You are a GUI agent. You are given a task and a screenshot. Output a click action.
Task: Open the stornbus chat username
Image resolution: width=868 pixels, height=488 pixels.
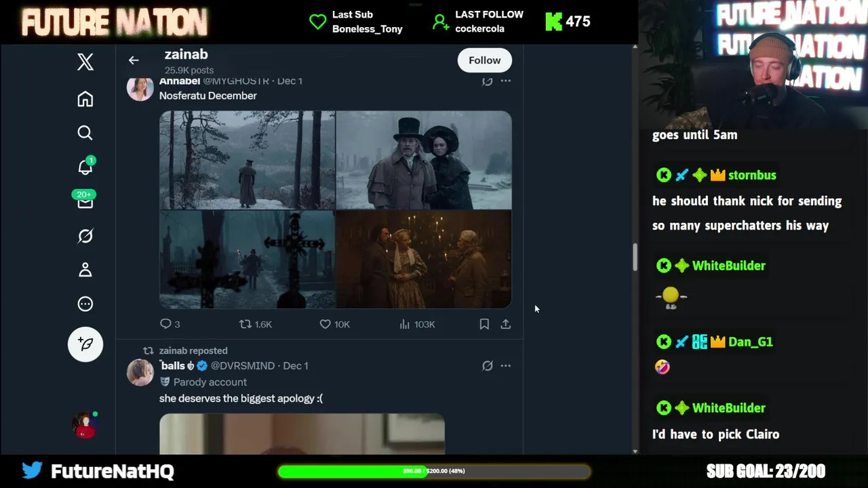tap(751, 175)
